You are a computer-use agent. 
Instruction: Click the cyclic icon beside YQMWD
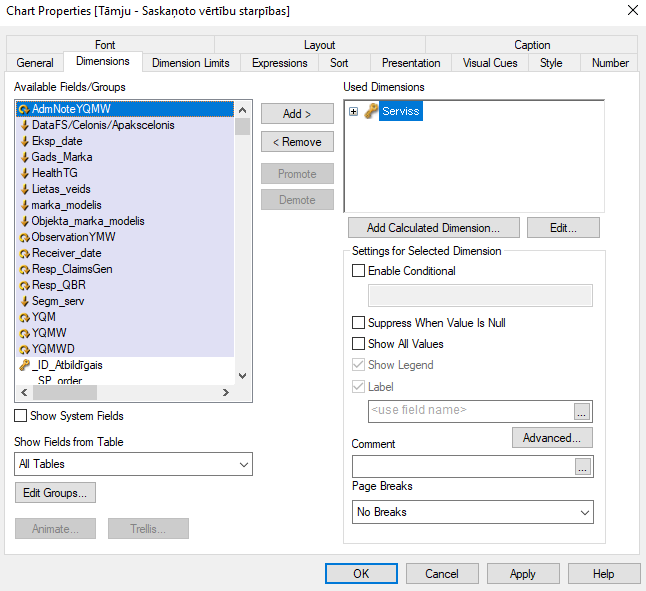click(24, 350)
